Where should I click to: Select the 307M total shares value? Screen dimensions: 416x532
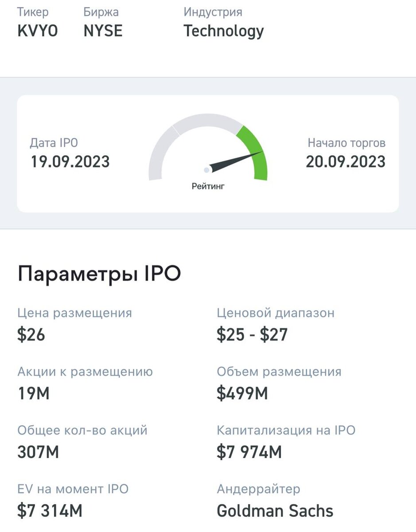(x=38, y=452)
